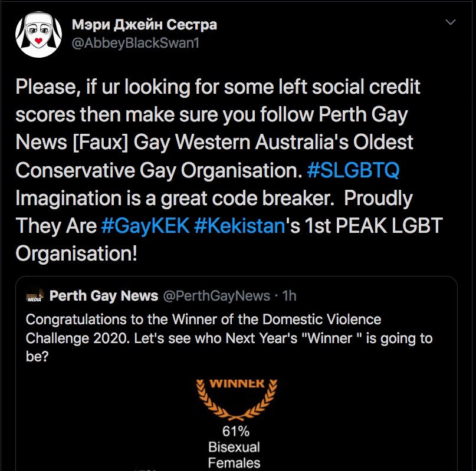This screenshot has width=476, height=471.
Task: Follow the #GayKEK hashtag link
Action: pos(145,226)
